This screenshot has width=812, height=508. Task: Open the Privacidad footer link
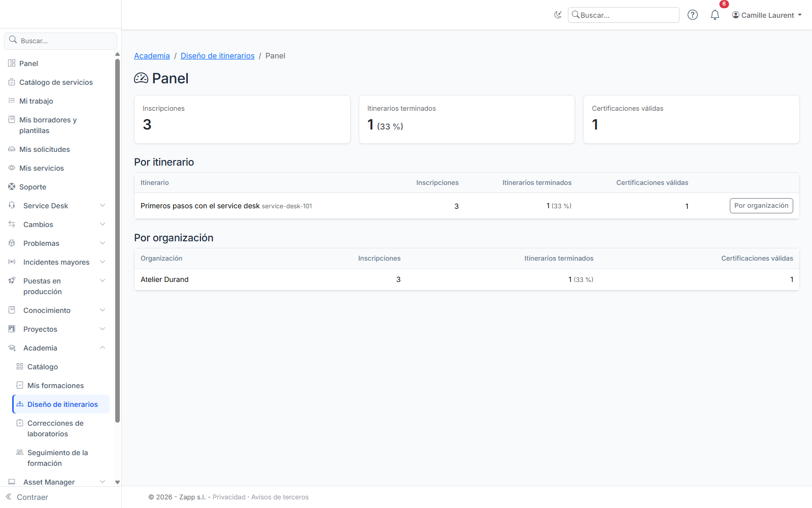[x=229, y=497]
